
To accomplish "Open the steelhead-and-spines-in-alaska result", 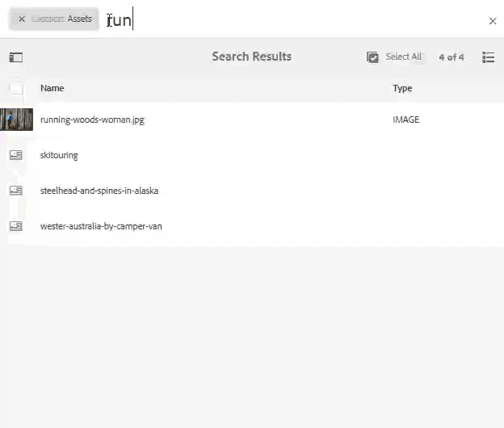I will pyautogui.click(x=99, y=191).
